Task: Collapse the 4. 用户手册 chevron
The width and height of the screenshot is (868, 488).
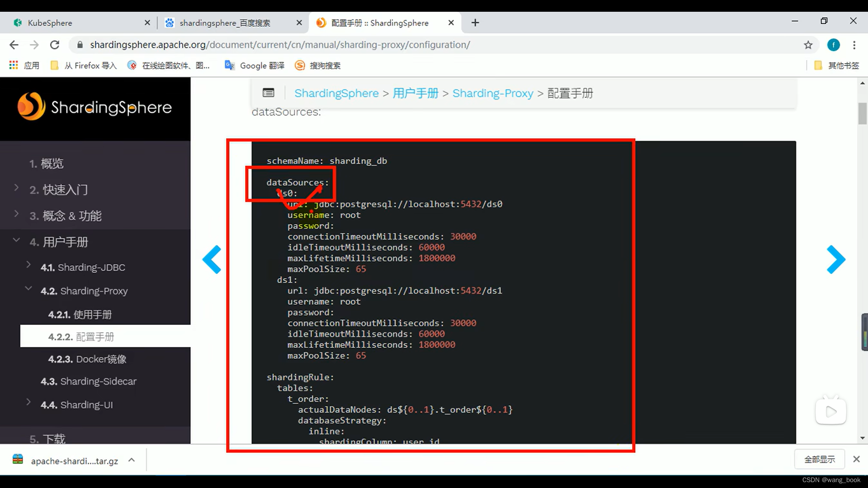Action: [x=16, y=240]
